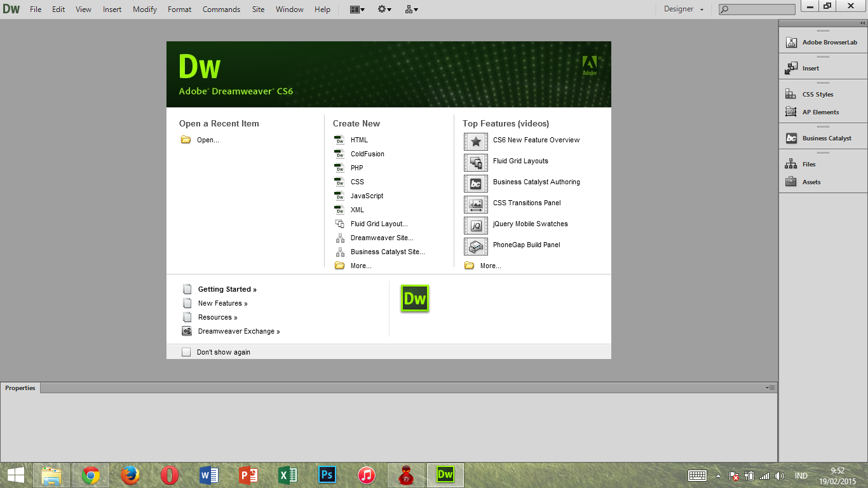Open the Window menu

(x=290, y=10)
